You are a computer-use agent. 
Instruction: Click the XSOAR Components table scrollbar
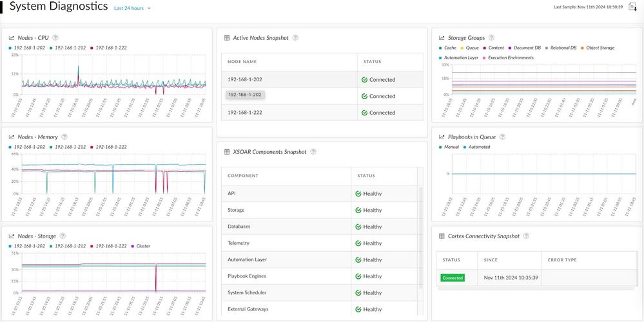[422, 245]
